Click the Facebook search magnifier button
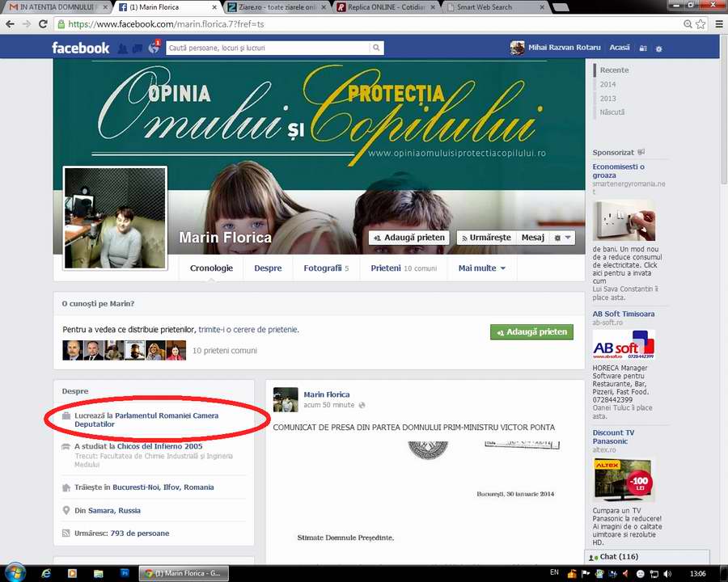 376,48
